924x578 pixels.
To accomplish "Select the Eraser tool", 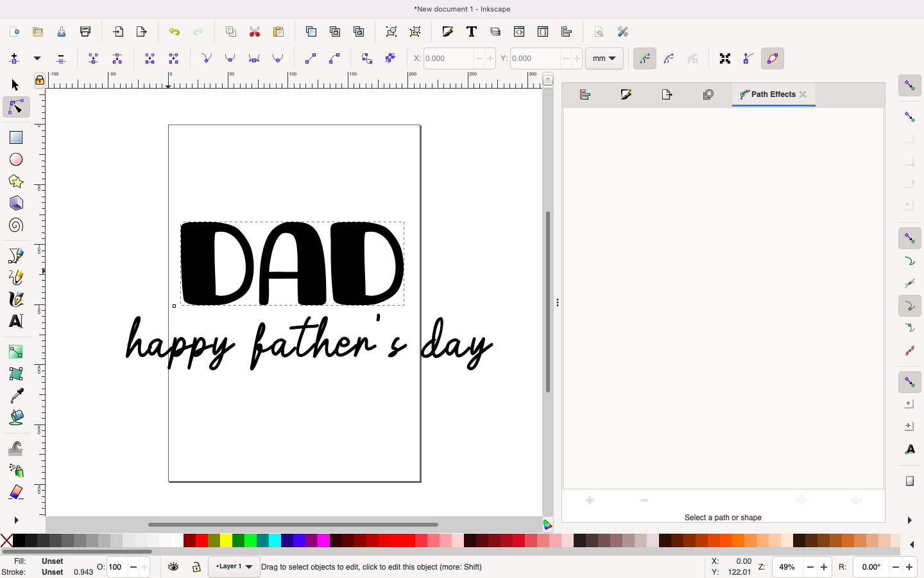I will 16,493.
